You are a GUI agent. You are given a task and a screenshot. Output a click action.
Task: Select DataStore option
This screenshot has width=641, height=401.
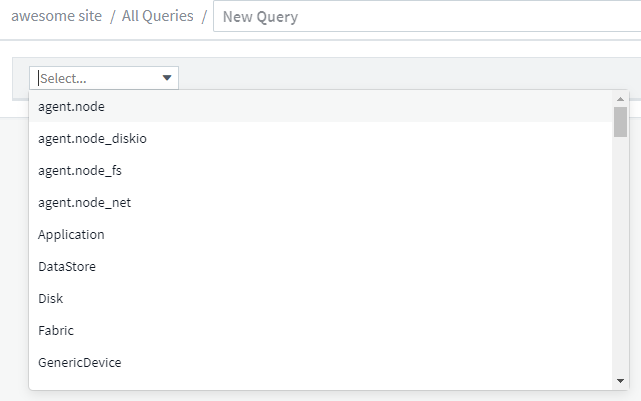coord(67,266)
